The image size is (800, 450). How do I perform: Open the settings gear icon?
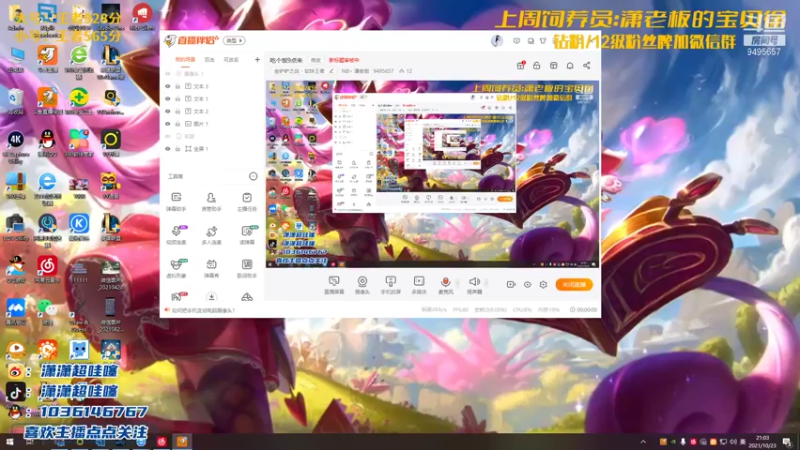coord(543,284)
